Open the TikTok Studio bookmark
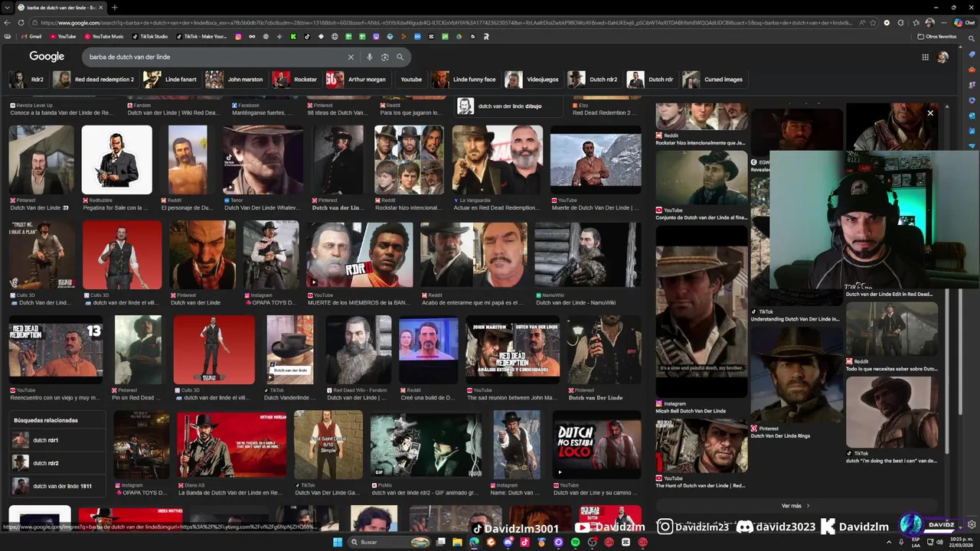The width and height of the screenshot is (980, 551). pyautogui.click(x=150, y=36)
